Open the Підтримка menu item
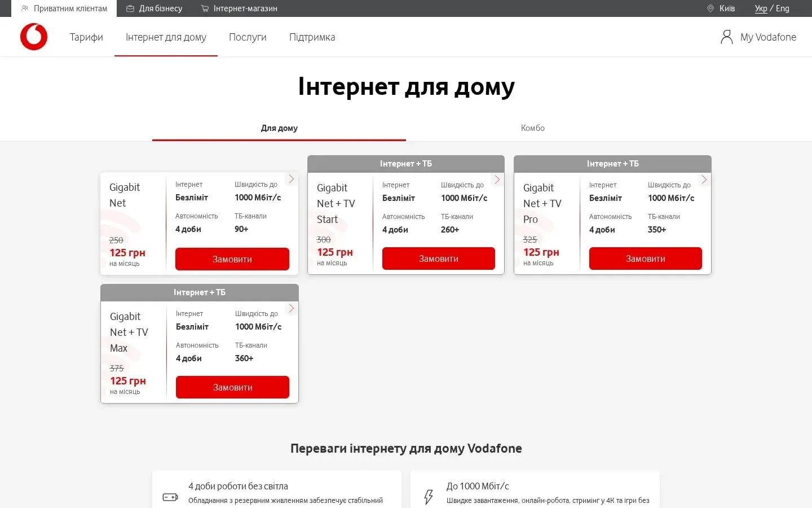812x508 pixels. point(312,37)
